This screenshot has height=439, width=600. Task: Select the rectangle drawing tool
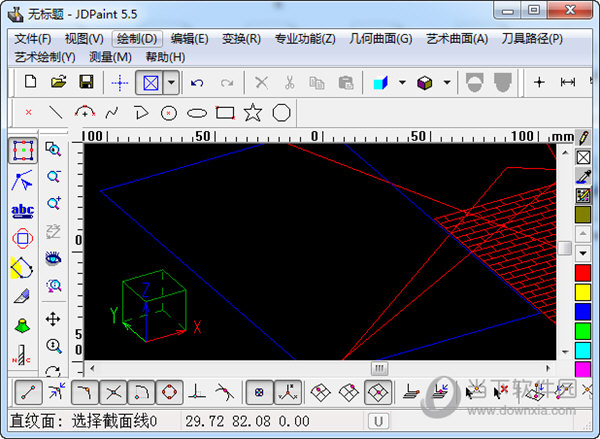(x=225, y=113)
